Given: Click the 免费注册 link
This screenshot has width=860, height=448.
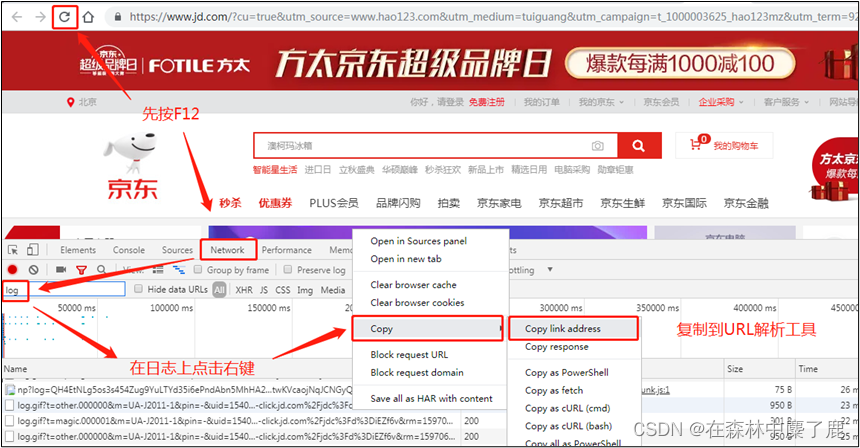Looking at the screenshot, I should coord(486,102).
